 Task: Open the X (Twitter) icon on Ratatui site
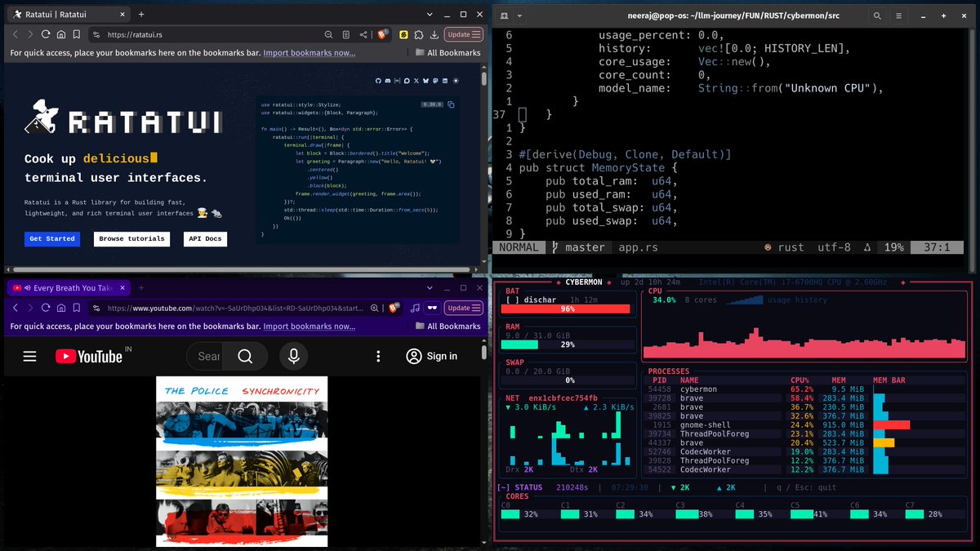[x=416, y=81]
